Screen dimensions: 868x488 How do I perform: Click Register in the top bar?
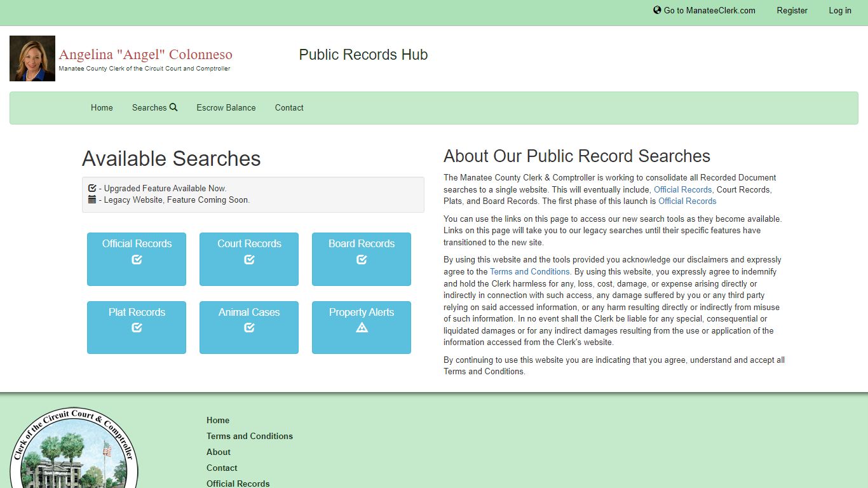click(x=792, y=10)
